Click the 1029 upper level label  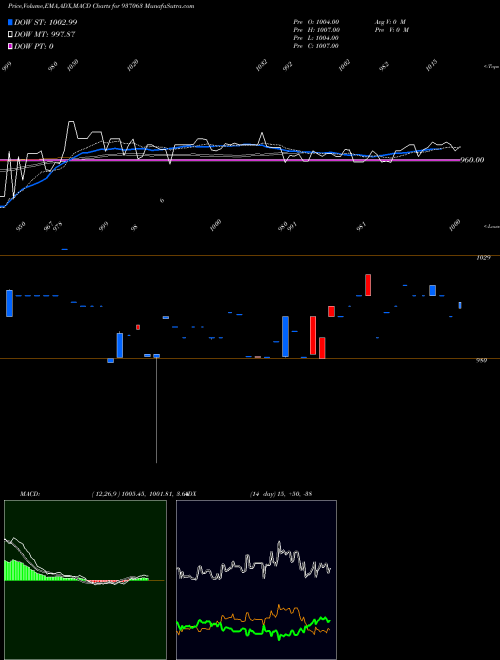coord(483,258)
